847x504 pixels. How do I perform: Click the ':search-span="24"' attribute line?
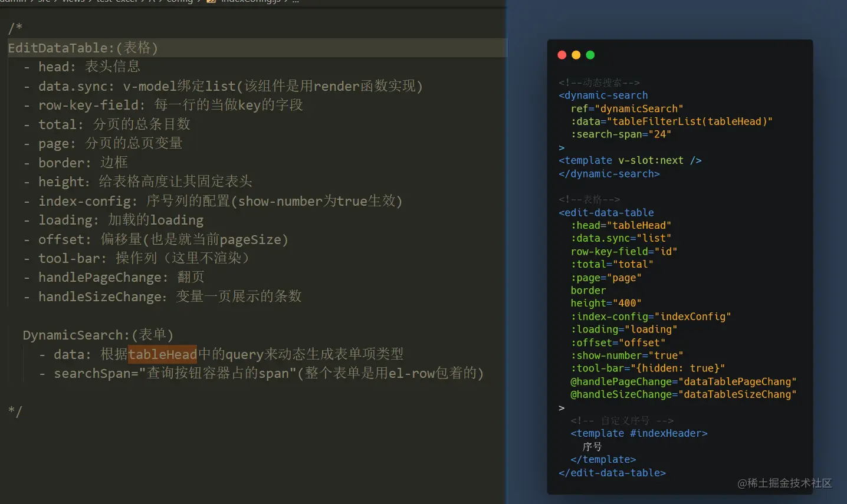[621, 134]
